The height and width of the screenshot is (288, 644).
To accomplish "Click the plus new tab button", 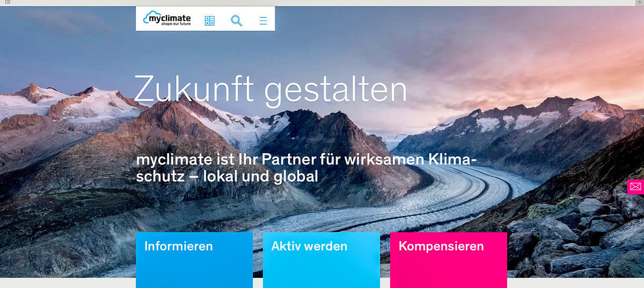I will pos(639,3).
